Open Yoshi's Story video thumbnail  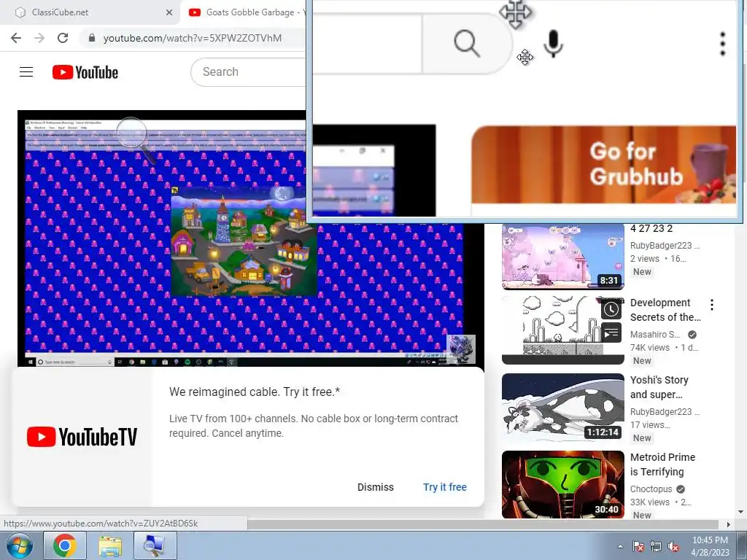pos(562,407)
